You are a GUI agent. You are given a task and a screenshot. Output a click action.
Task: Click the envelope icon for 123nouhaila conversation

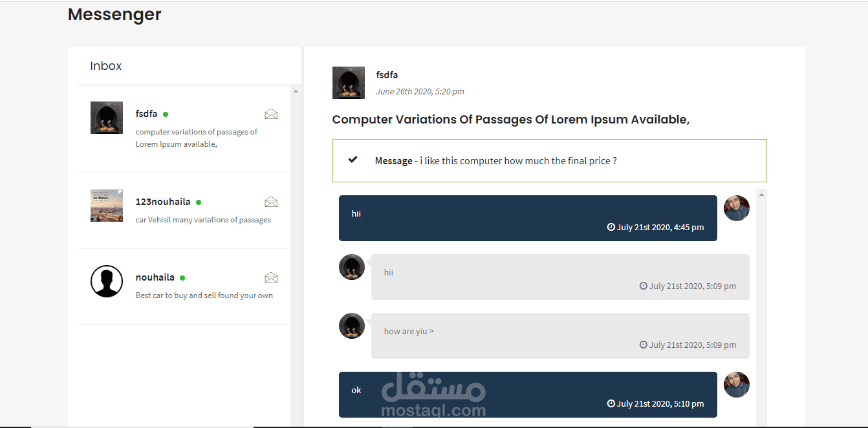coord(271,202)
